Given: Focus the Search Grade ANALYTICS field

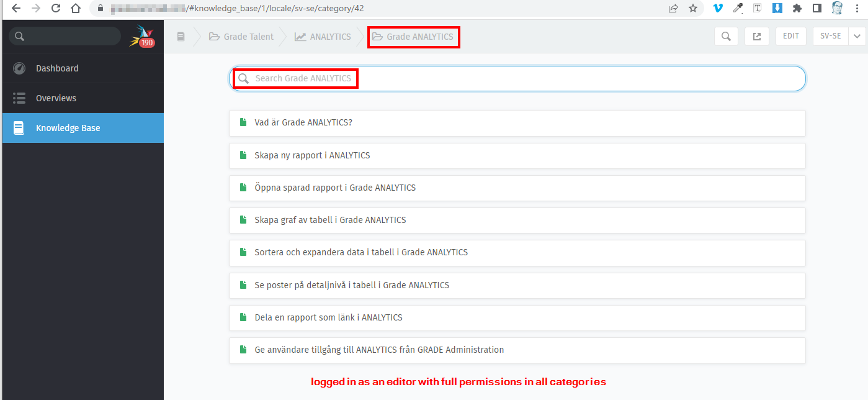Looking at the screenshot, I should [517, 78].
